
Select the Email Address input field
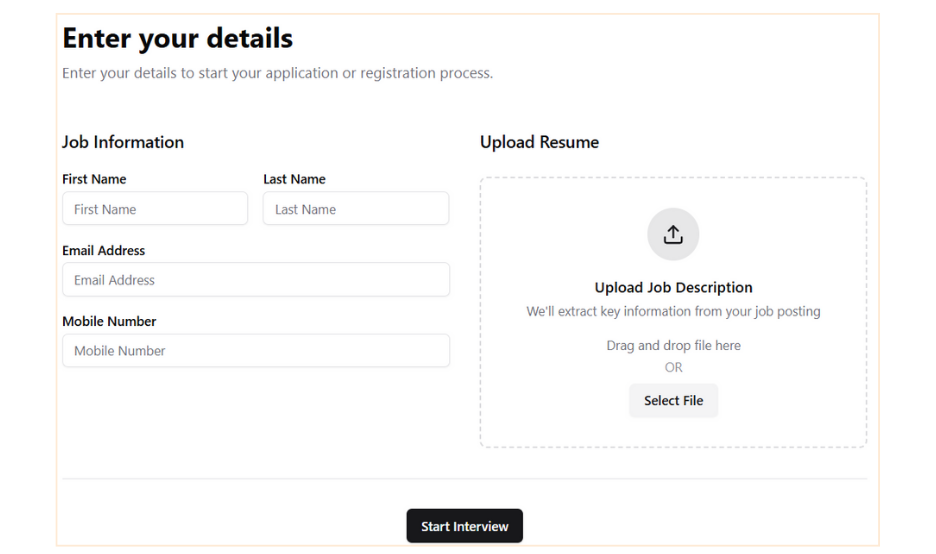[x=255, y=280]
